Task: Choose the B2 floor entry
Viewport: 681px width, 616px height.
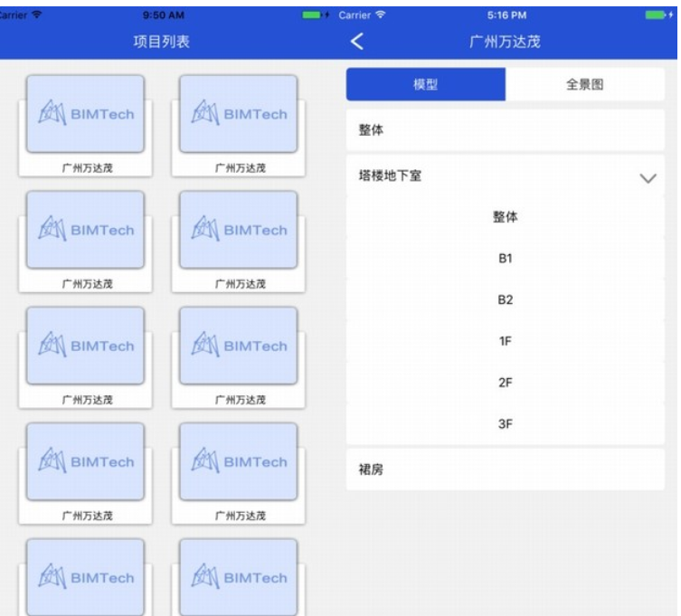Action: [x=506, y=299]
